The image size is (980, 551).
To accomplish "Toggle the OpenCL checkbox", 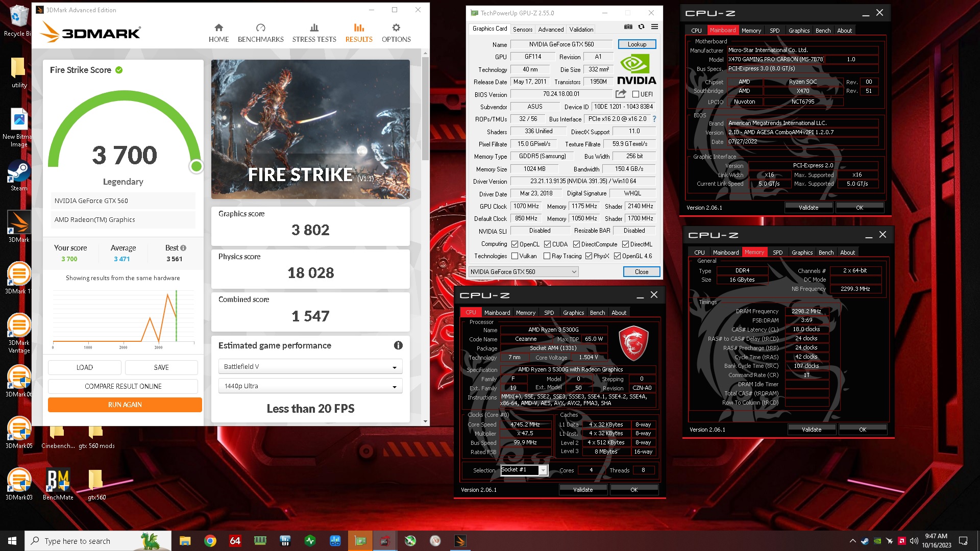I will [515, 244].
